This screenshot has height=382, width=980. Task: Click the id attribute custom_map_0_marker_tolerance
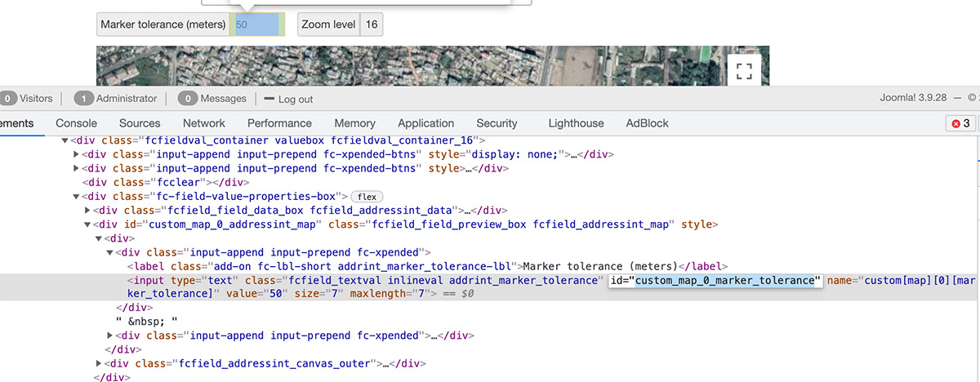point(715,281)
